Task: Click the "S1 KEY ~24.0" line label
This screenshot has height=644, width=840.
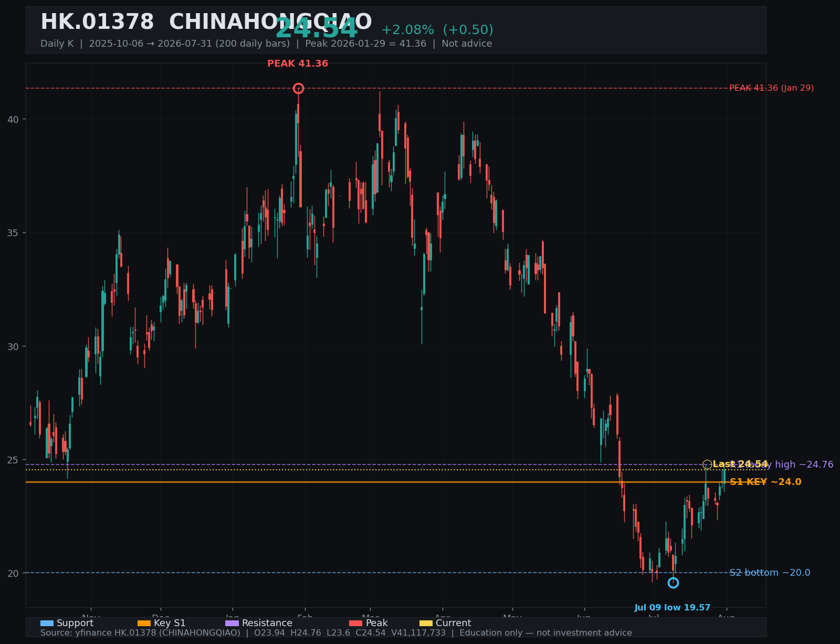Action: (x=765, y=482)
